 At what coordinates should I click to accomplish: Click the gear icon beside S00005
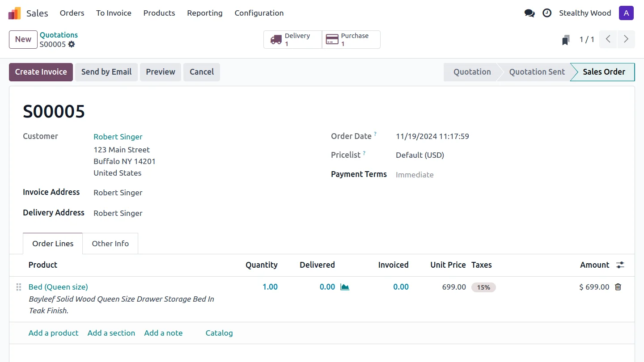tap(72, 44)
